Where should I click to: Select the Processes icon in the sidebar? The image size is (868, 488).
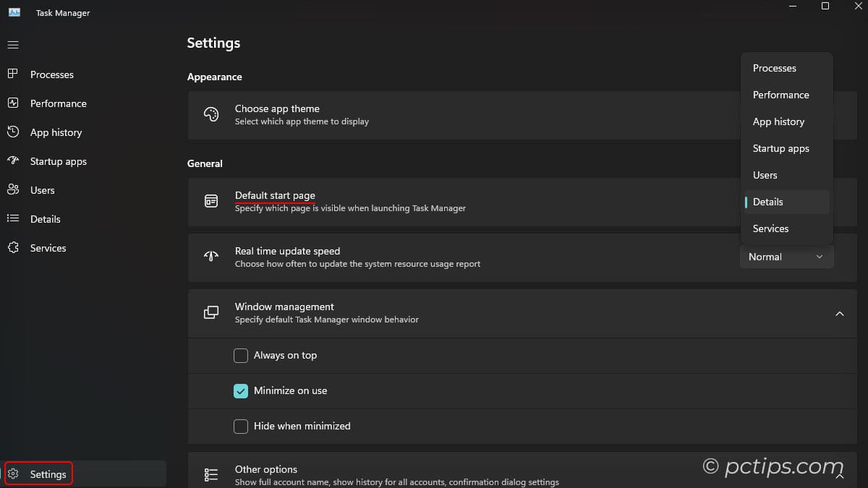[x=13, y=74]
